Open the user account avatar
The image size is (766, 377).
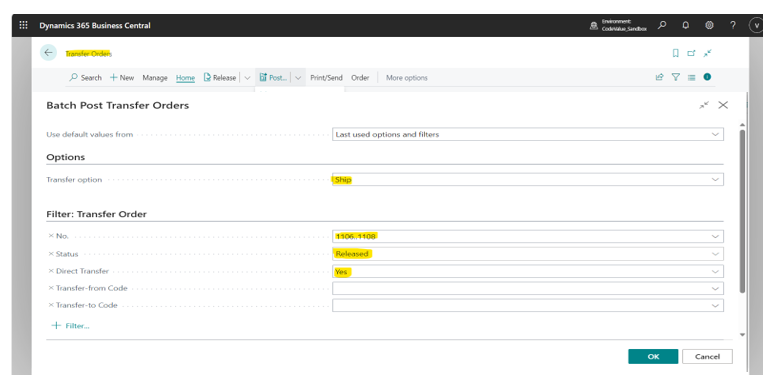click(x=756, y=25)
